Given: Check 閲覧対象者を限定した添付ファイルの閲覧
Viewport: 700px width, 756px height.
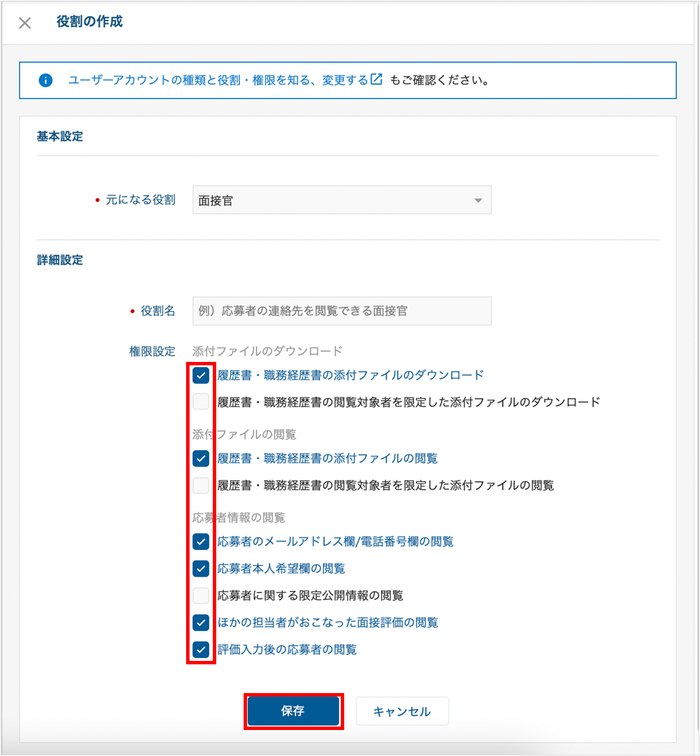Looking at the screenshot, I should [201, 485].
